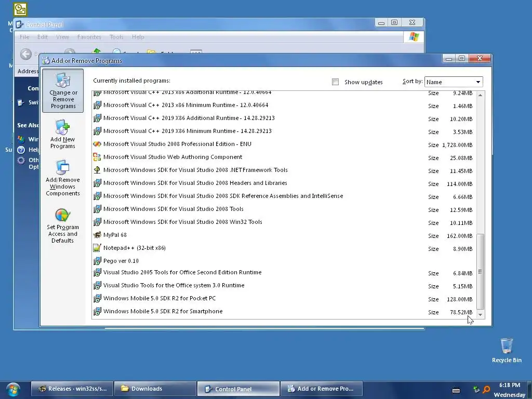Select Visual Studio Tools for Office system 3.0 Runtime
532x399 pixels.
174,285
